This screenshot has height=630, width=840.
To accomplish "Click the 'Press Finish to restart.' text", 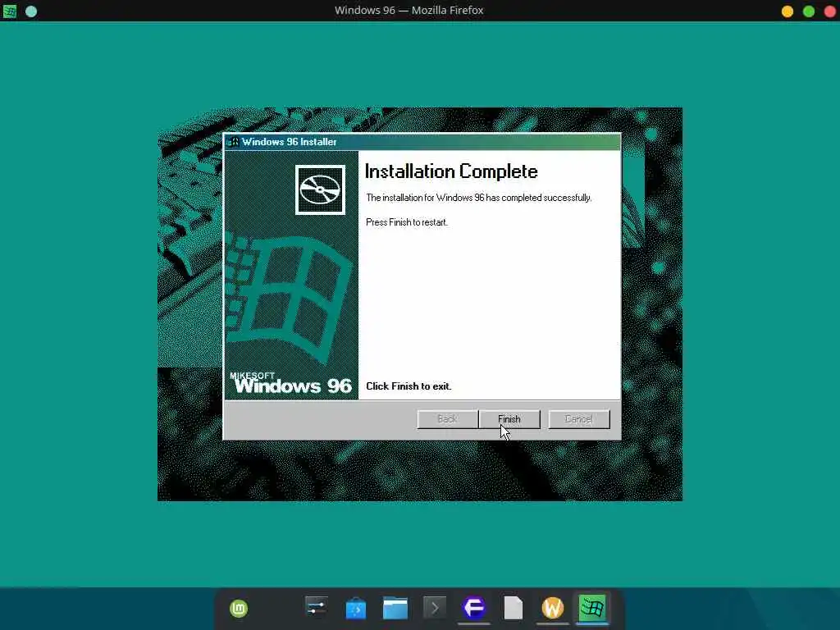I will click(407, 222).
